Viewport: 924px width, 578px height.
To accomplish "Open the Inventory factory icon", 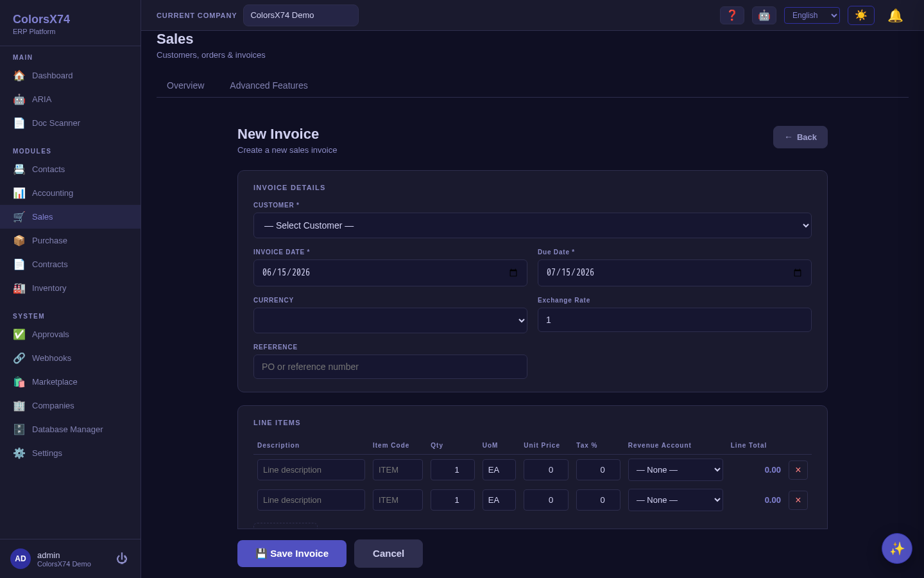I will point(19,288).
